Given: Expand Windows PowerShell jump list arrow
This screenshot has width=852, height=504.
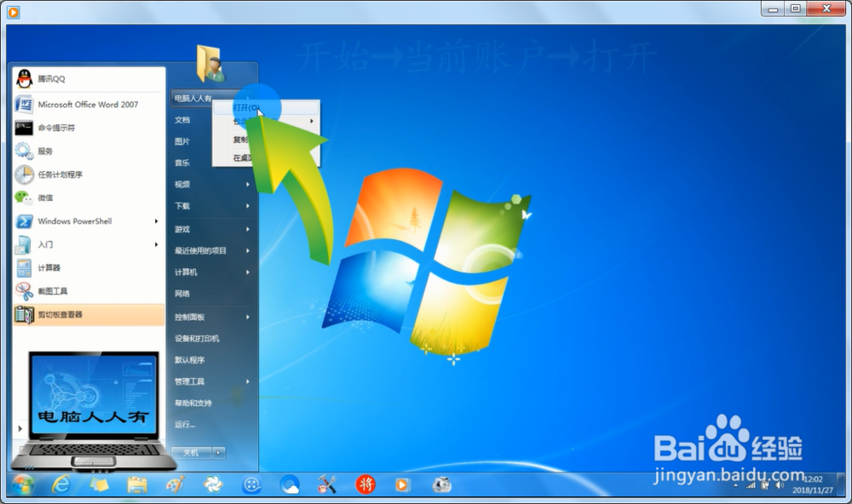Looking at the screenshot, I should click(156, 221).
